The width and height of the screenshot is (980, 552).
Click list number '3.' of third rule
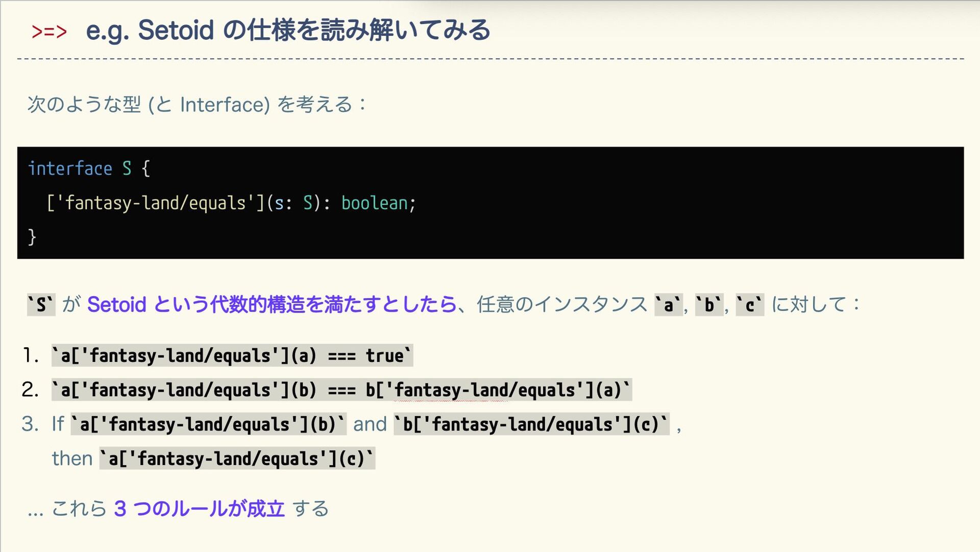[30, 424]
